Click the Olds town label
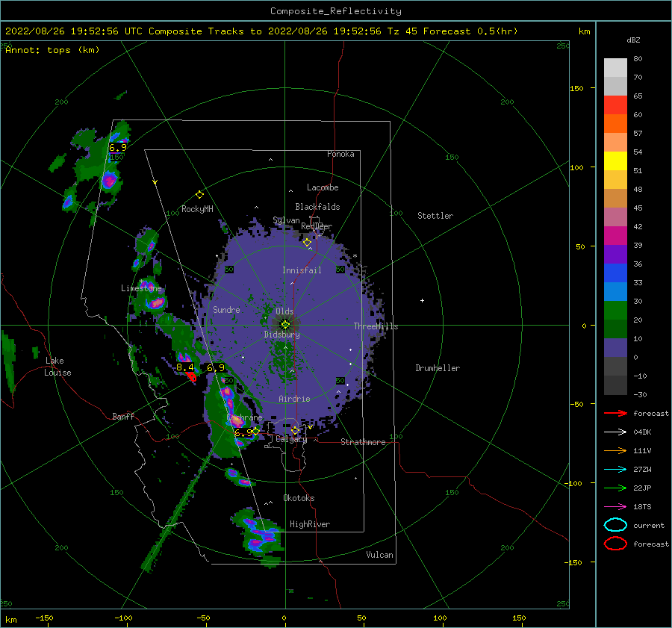 [284, 311]
